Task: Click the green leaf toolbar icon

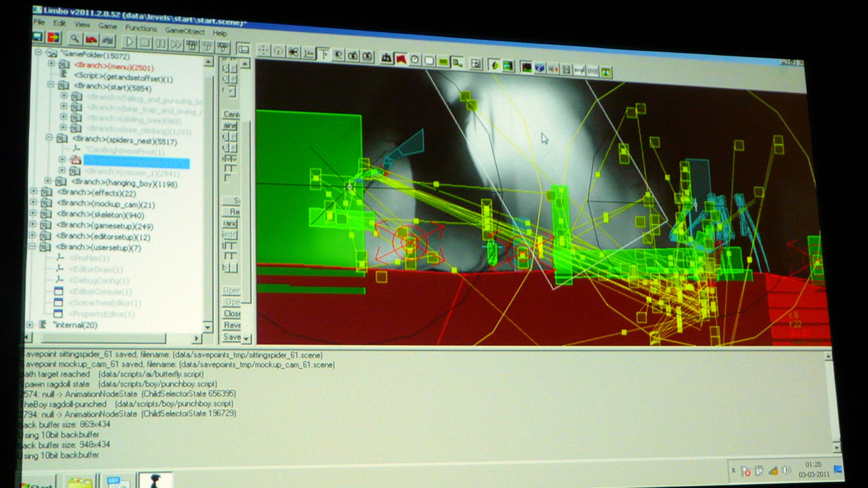Action: (494, 64)
